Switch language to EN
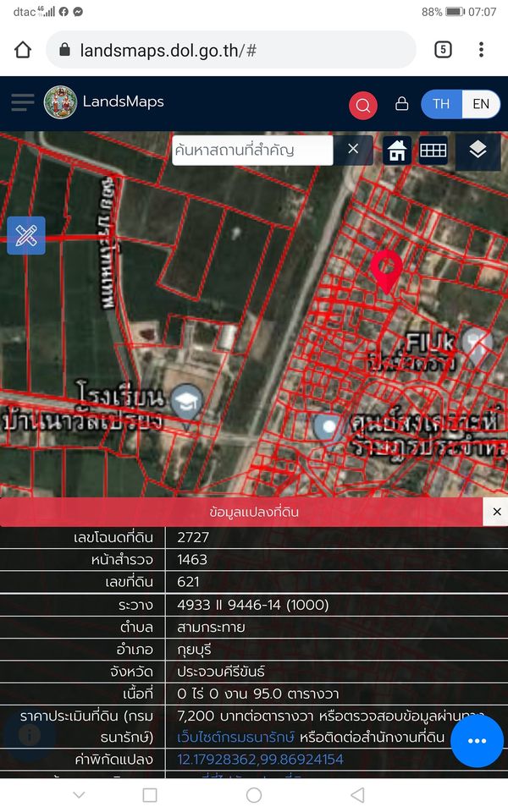This screenshot has width=508, height=812. pos(481,104)
